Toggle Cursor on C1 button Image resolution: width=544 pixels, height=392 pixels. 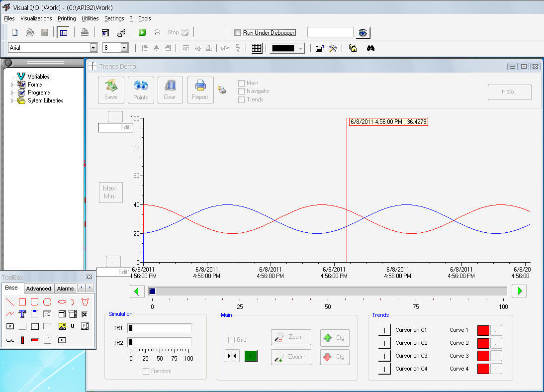[x=384, y=330]
